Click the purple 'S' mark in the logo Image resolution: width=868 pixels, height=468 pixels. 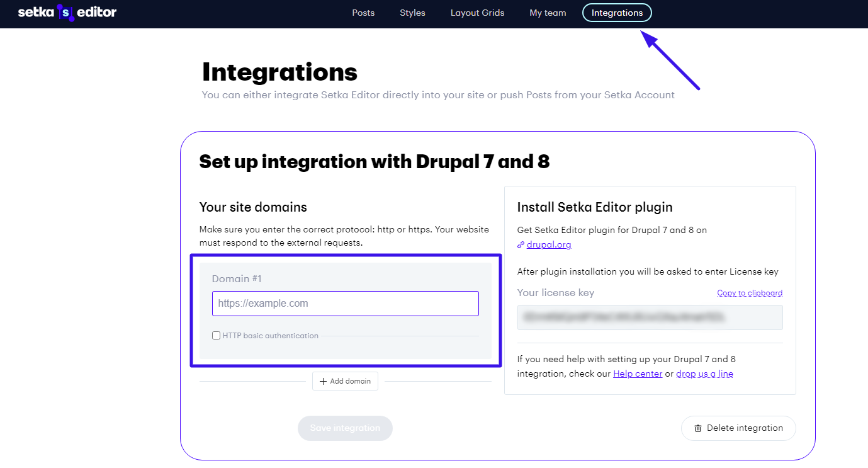(66, 13)
